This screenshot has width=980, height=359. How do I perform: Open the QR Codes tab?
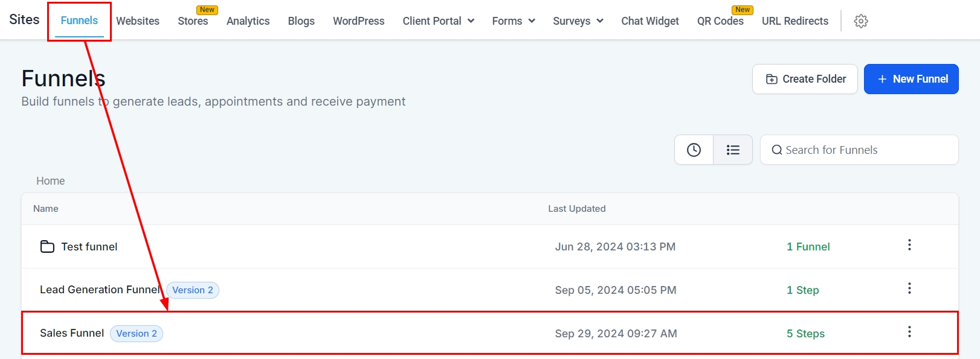click(720, 21)
